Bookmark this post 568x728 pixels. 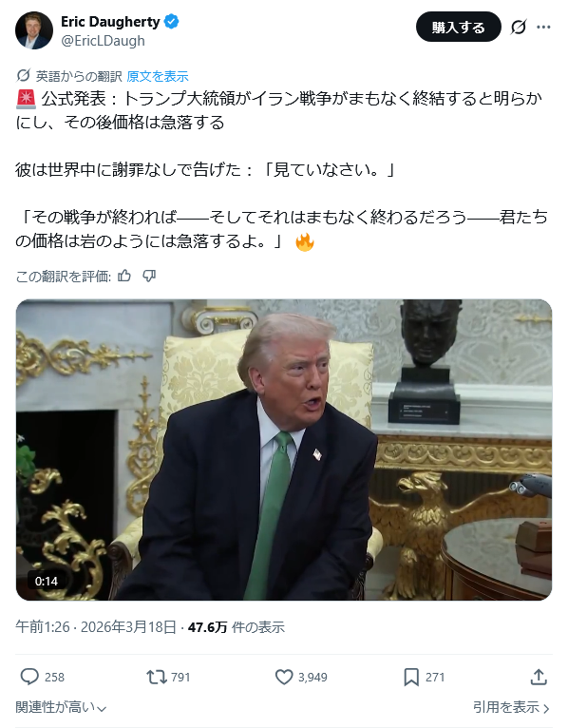pos(411,677)
